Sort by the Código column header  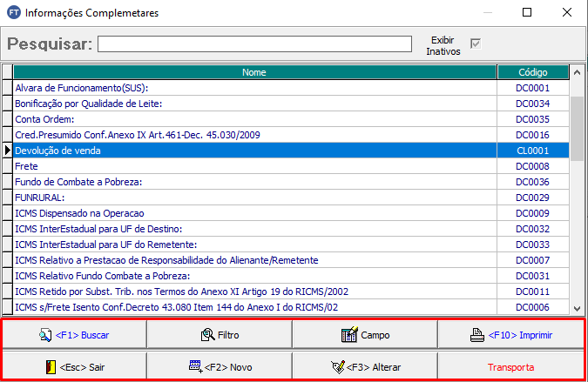(533, 72)
